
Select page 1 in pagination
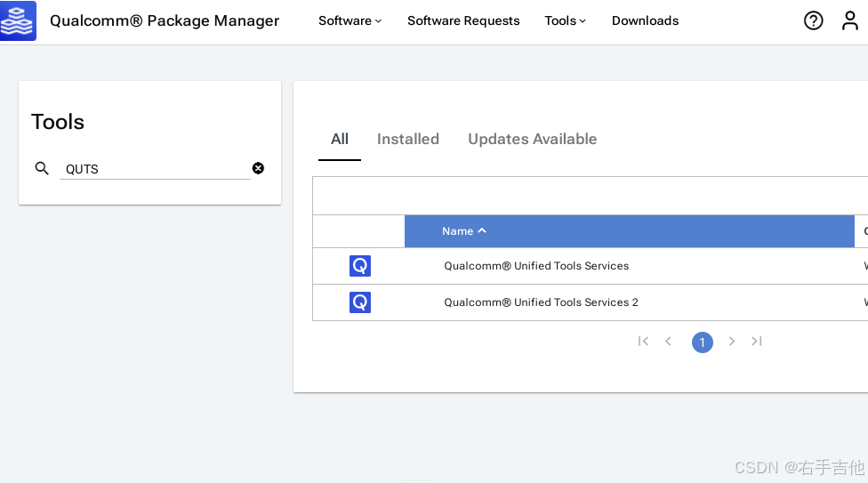click(x=702, y=342)
